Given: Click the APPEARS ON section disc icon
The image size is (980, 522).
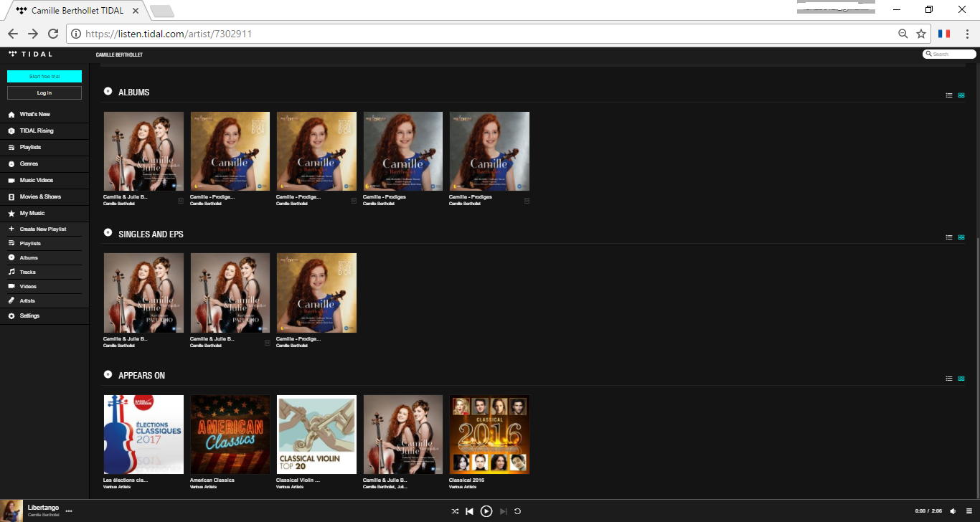Looking at the screenshot, I should [108, 374].
